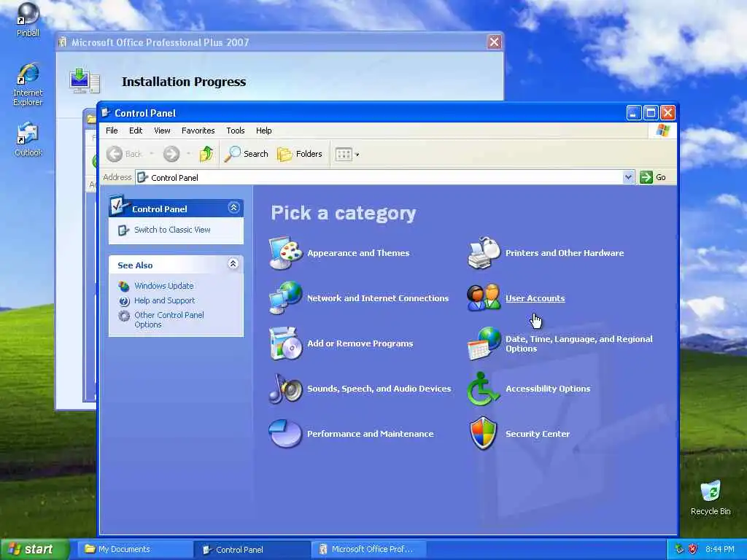Toggle the Folders pane button

[x=300, y=154]
